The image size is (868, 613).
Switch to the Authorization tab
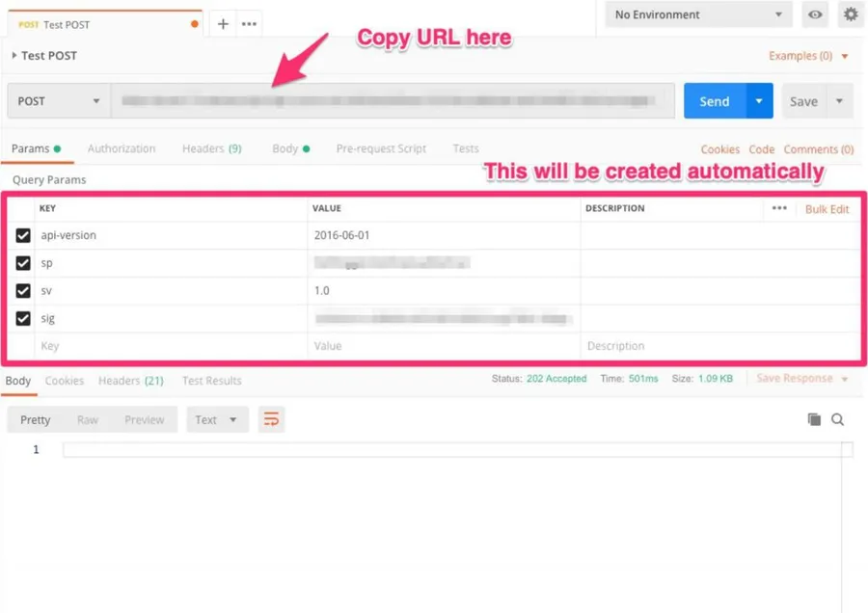[x=122, y=148]
